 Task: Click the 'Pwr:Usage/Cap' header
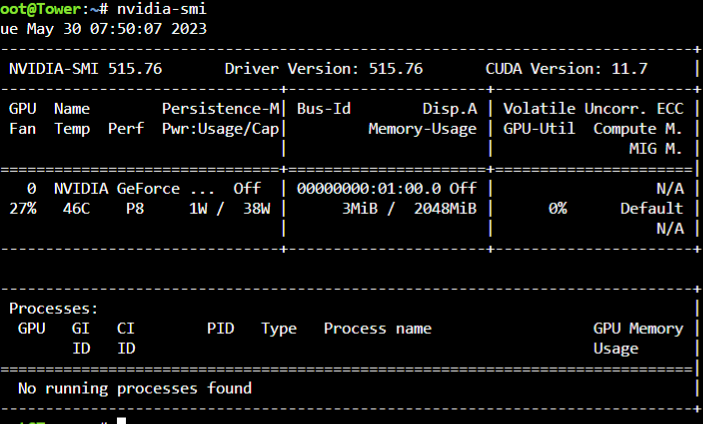click(x=221, y=129)
